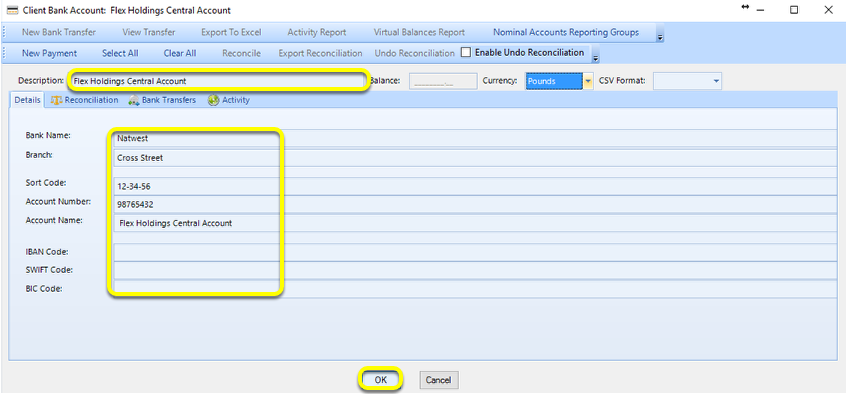Viewport: 846px width, 394px height.
Task: Click the Bank Transfers tab icon
Action: click(134, 100)
